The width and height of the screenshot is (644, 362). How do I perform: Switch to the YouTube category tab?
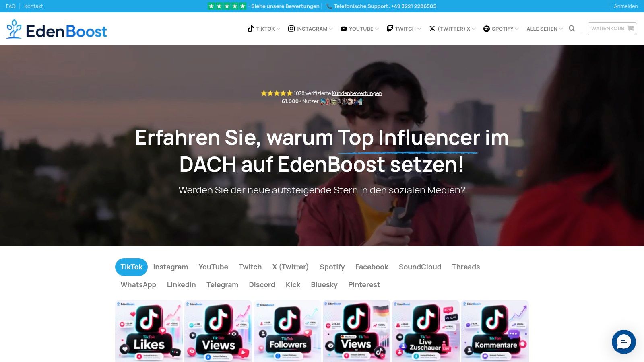pos(213,267)
